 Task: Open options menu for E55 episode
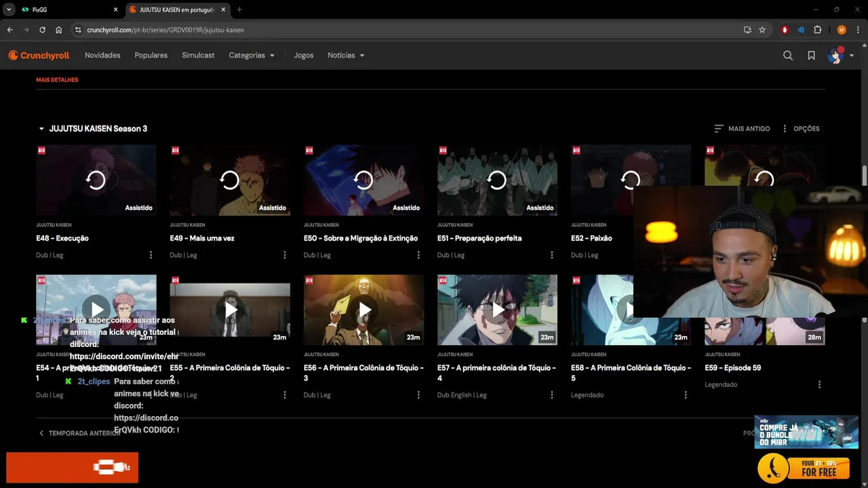[x=284, y=394]
